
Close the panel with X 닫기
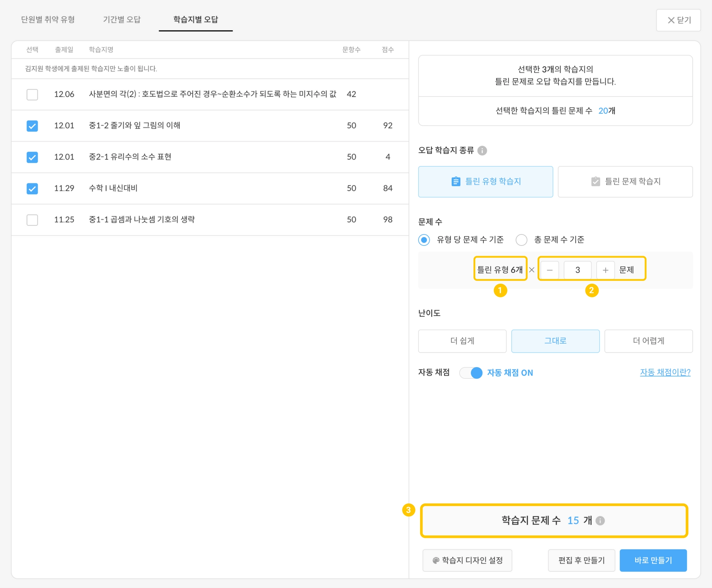click(678, 20)
